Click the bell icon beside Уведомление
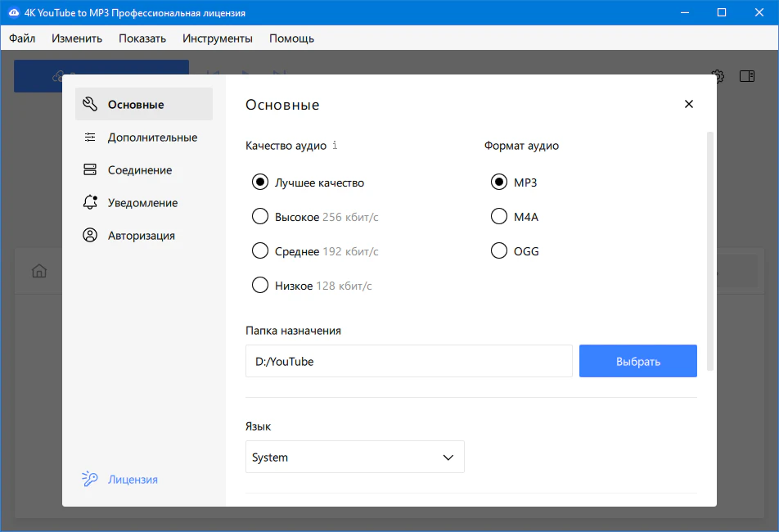This screenshot has height=532, width=779. 90,203
